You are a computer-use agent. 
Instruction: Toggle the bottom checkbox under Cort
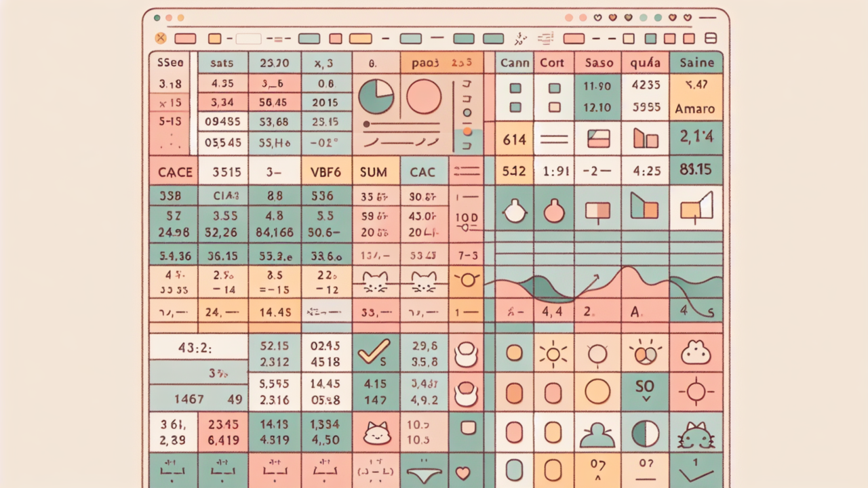pos(554,107)
